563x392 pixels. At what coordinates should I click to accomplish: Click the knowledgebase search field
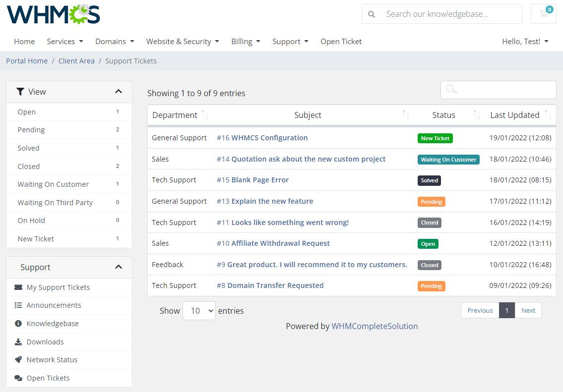pos(446,14)
